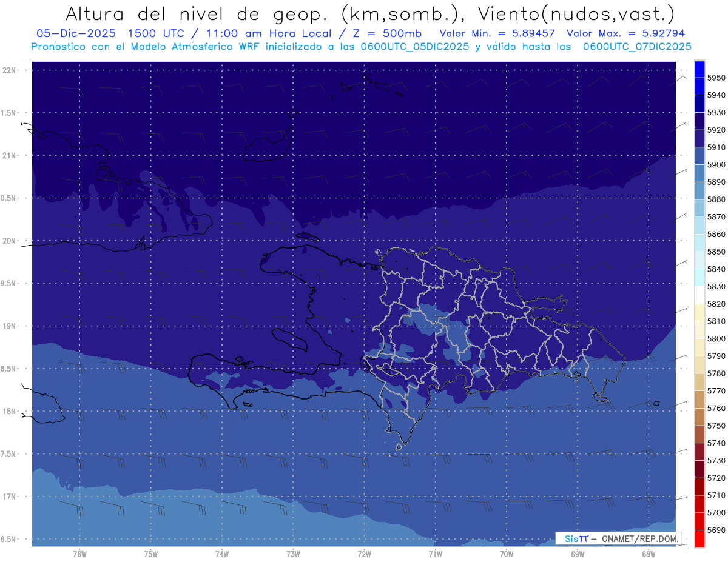Click the '75W' longitude label
The image size is (728, 562).
click(x=150, y=554)
